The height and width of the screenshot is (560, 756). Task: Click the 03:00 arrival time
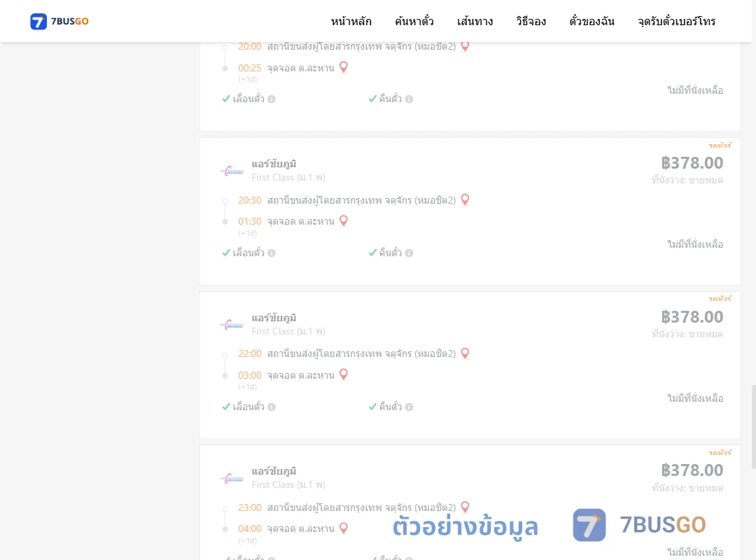click(x=250, y=375)
